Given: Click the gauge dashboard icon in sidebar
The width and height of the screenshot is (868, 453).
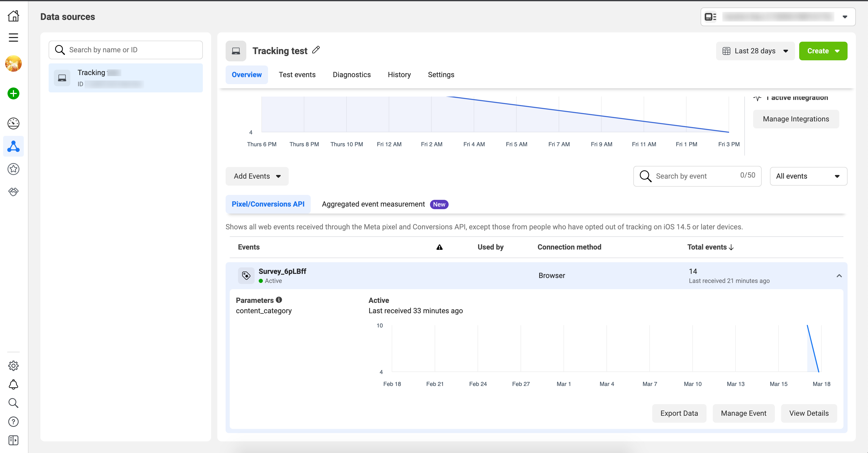Looking at the screenshot, I should [x=13, y=123].
